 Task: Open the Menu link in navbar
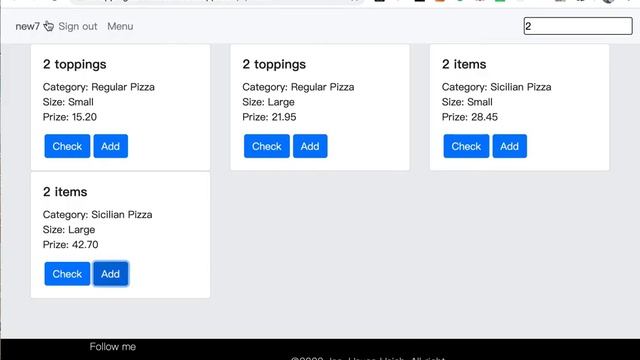pyautogui.click(x=120, y=27)
